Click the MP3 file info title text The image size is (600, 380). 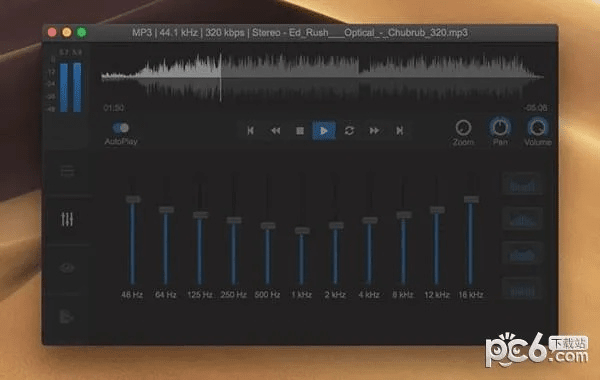(300, 33)
